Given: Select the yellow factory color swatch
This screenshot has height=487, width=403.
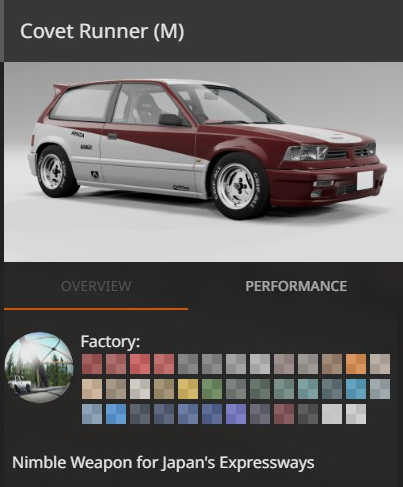Looking at the screenshot, I should click(x=188, y=389).
